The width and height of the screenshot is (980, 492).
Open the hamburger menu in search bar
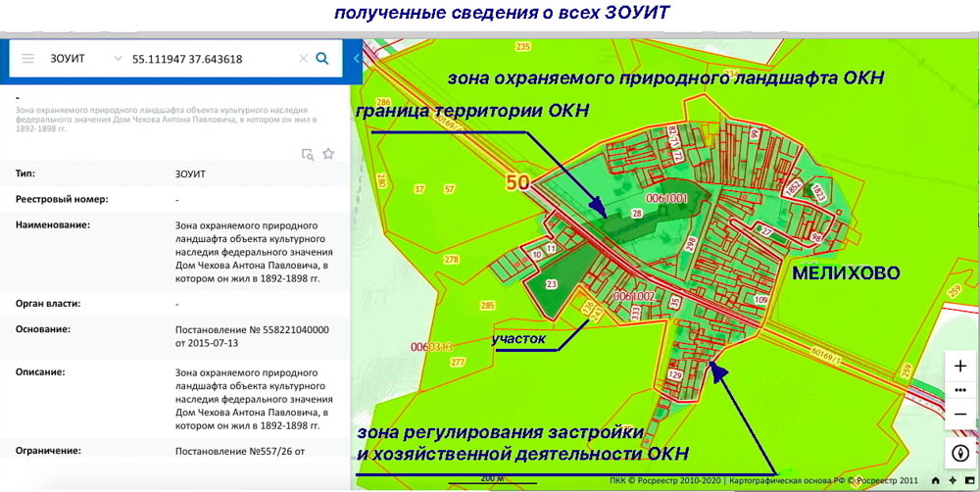coord(27,59)
